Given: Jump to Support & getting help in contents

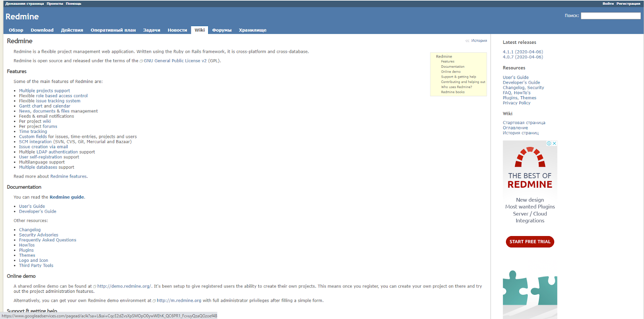Looking at the screenshot, I should [x=458, y=77].
